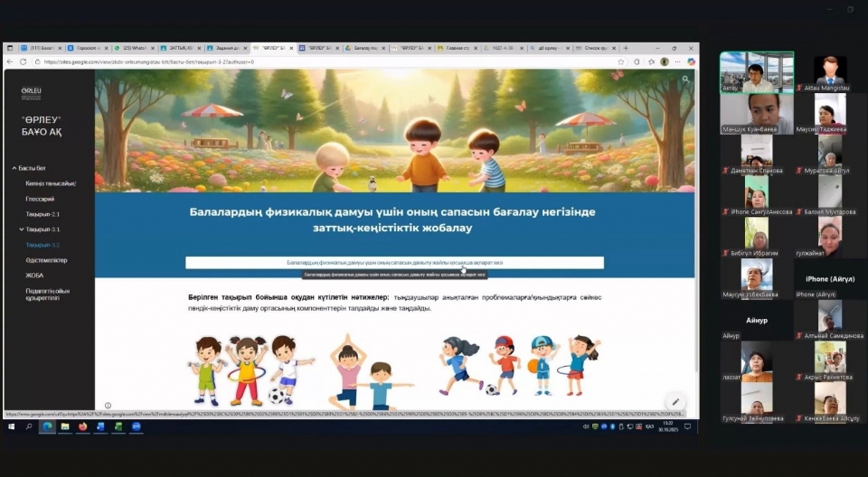Click the search icon on the site header
The height and width of the screenshot is (477, 868).
tap(686, 79)
